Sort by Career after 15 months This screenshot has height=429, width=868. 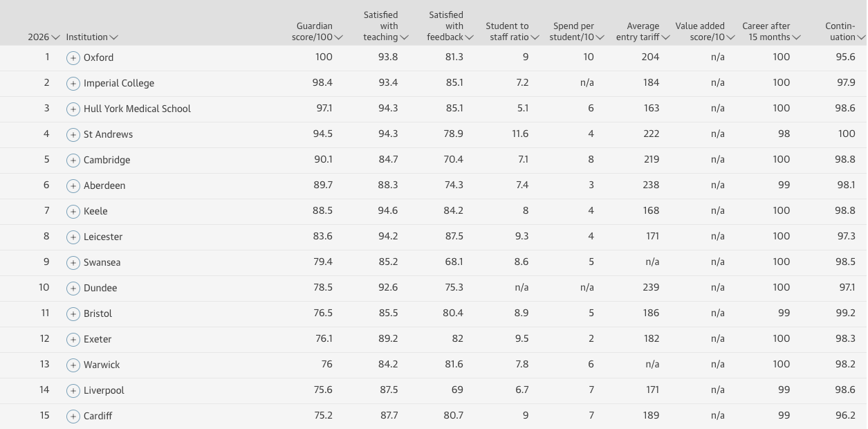coord(771,32)
